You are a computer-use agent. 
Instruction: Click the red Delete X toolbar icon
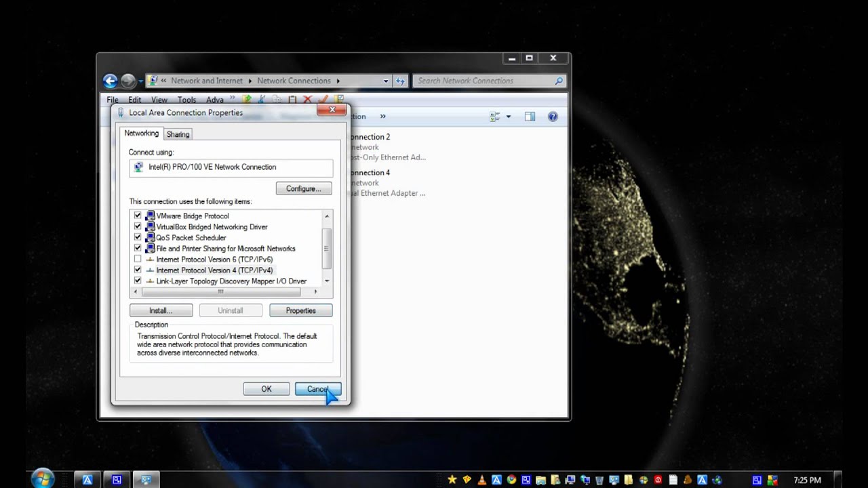(307, 100)
